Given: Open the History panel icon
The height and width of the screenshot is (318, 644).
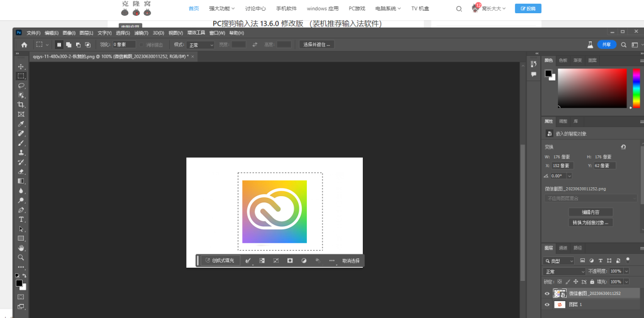Looking at the screenshot, I should (533, 64).
